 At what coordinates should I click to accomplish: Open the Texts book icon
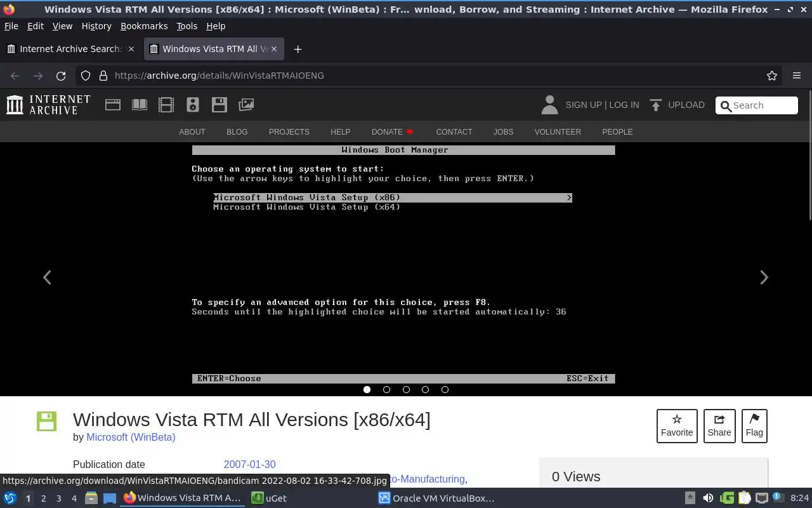click(140, 105)
